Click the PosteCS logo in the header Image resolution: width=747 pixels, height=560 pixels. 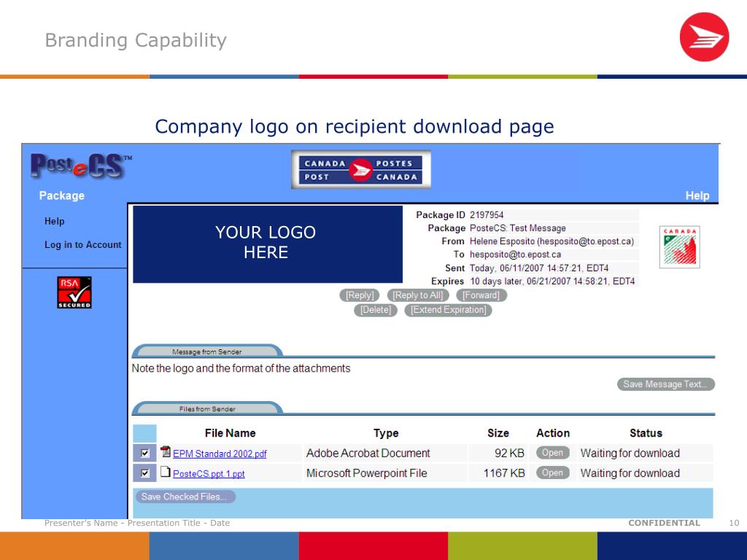81,166
